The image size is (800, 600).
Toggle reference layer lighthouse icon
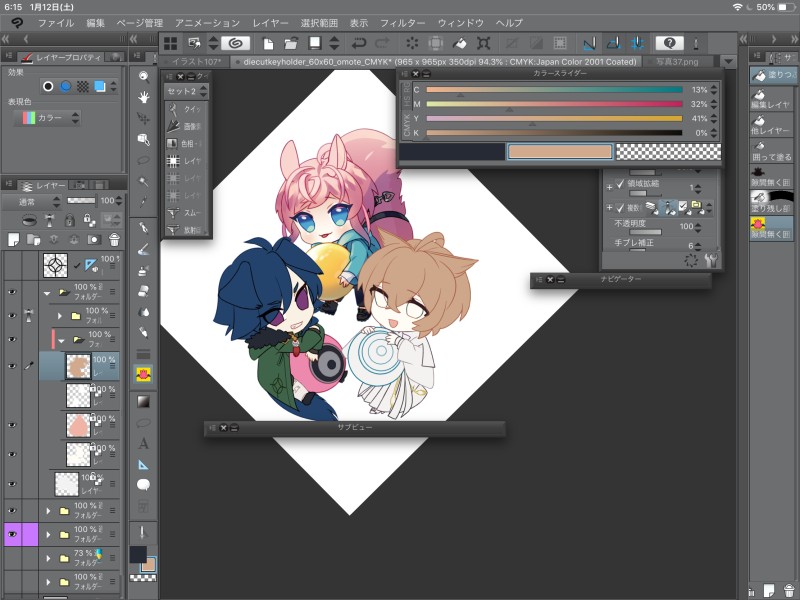[x=49, y=220]
